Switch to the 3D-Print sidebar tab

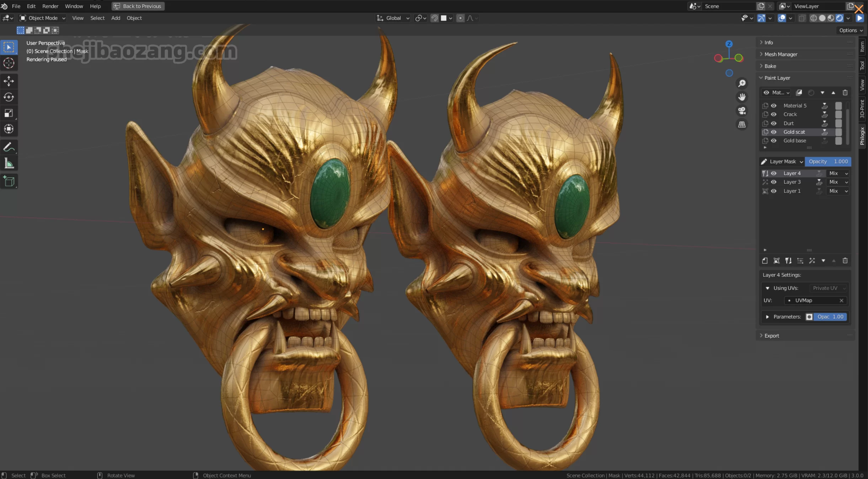point(862,109)
